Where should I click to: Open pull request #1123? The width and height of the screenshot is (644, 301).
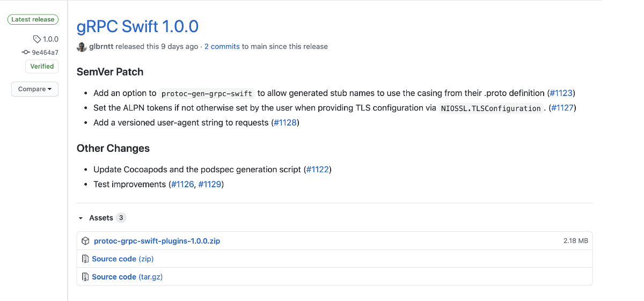(561, 93)
